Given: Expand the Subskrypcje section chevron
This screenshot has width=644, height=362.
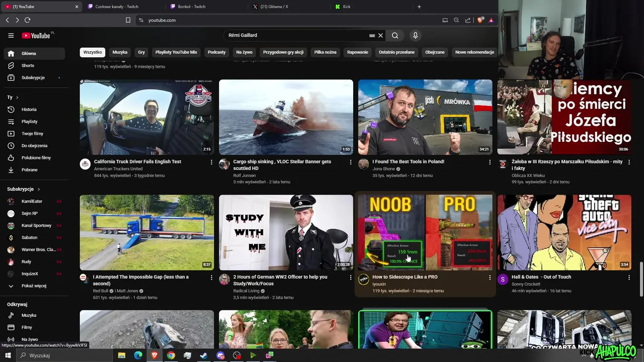Looking at the screenshot, I should [x=38, y=189].
